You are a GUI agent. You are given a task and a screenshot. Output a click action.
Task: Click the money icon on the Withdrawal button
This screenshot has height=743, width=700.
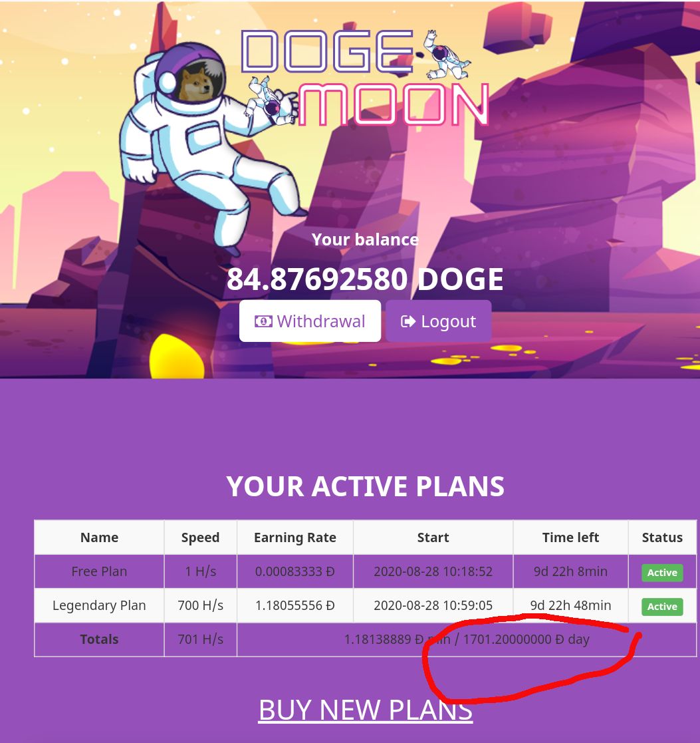[x=263, y=321]
